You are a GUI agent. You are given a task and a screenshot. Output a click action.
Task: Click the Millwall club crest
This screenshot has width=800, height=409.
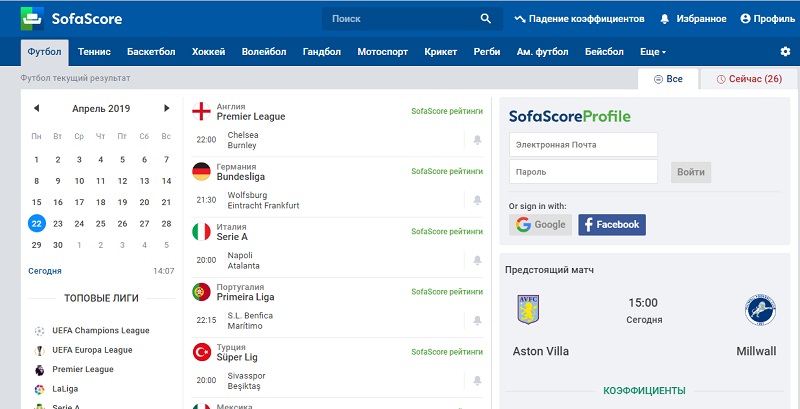[x=759, y=310]
